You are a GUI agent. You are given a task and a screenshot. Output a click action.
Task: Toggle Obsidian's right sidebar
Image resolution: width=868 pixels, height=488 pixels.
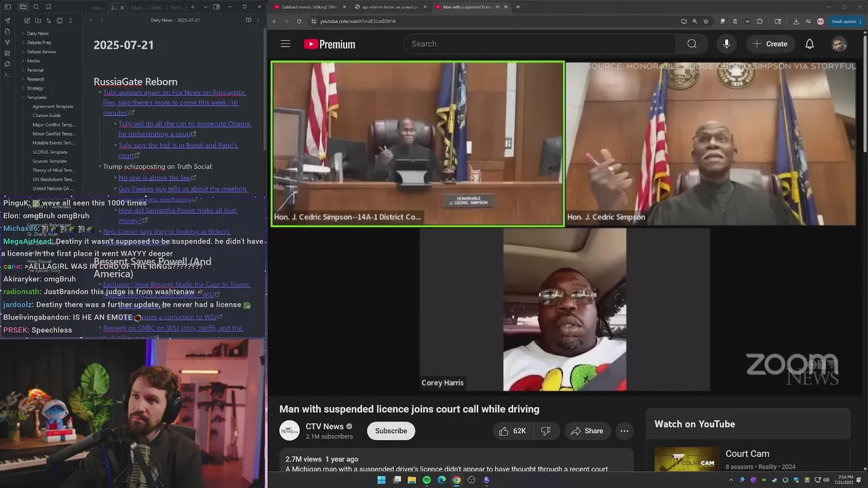[x=216, y=7]
